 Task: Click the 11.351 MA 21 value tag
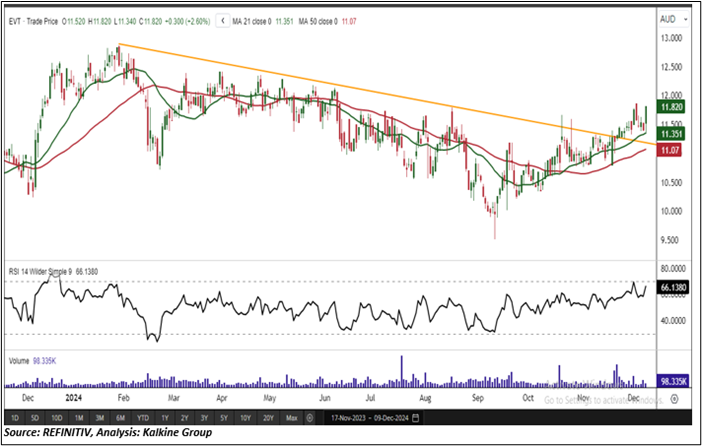pos(671,134)
